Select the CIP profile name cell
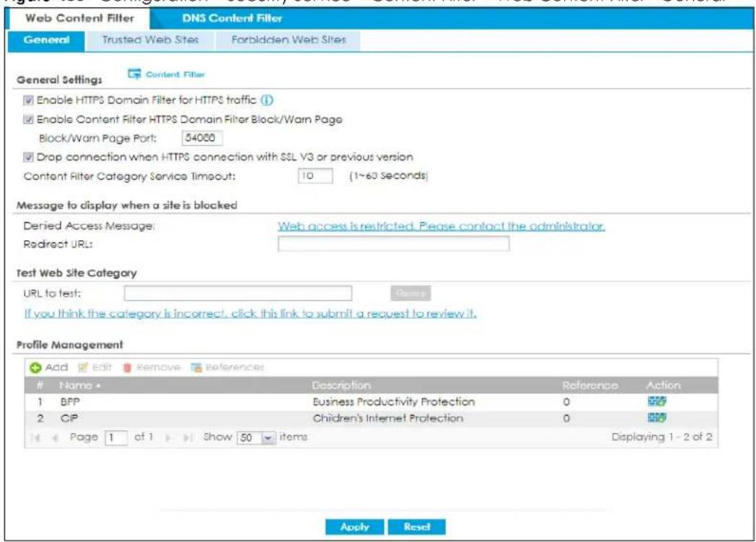This screenshot has width=756, height=542. tap(69, 418)
